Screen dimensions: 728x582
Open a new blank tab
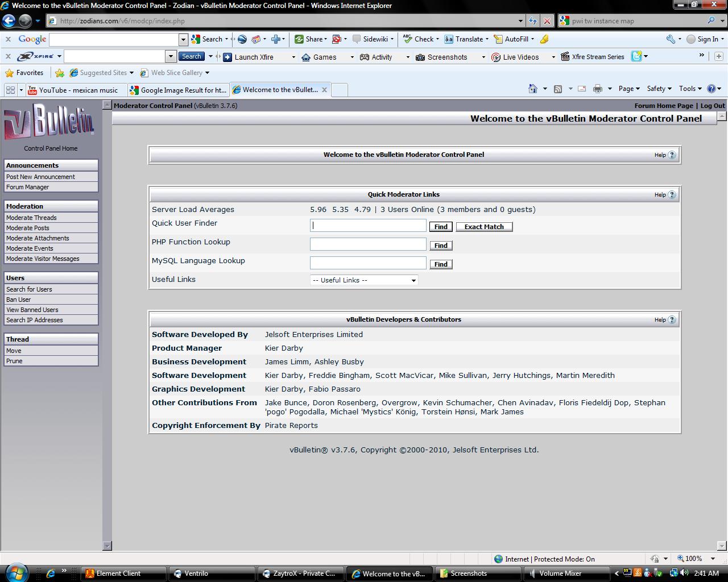pos(339,90)
